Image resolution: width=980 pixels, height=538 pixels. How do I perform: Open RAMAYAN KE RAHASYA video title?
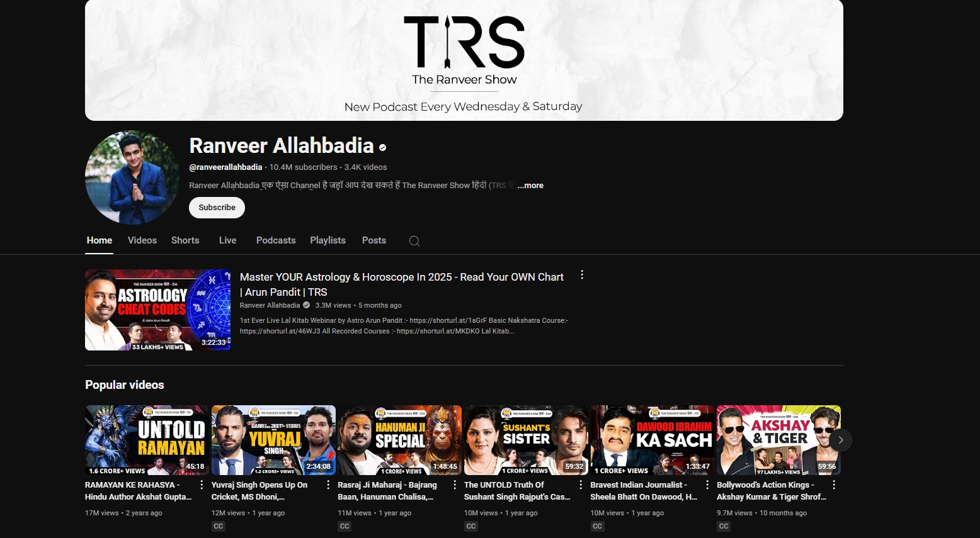pos(139,491)
